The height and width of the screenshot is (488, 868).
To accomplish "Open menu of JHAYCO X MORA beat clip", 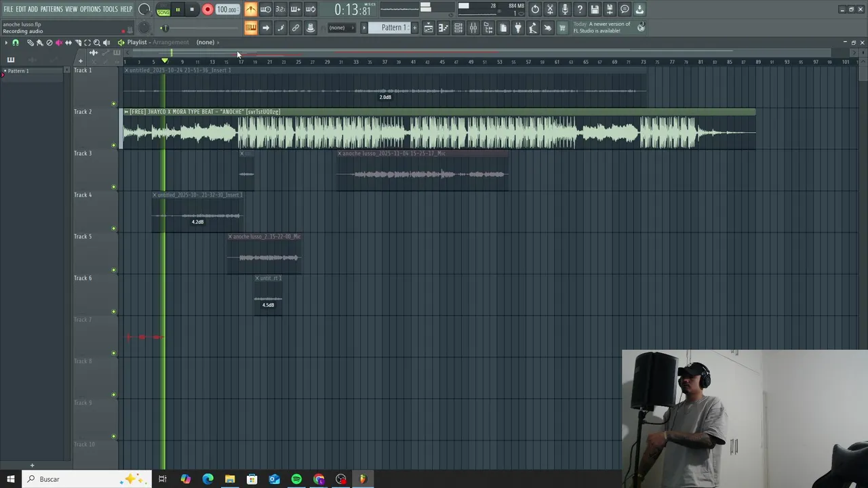I will 126,112.
